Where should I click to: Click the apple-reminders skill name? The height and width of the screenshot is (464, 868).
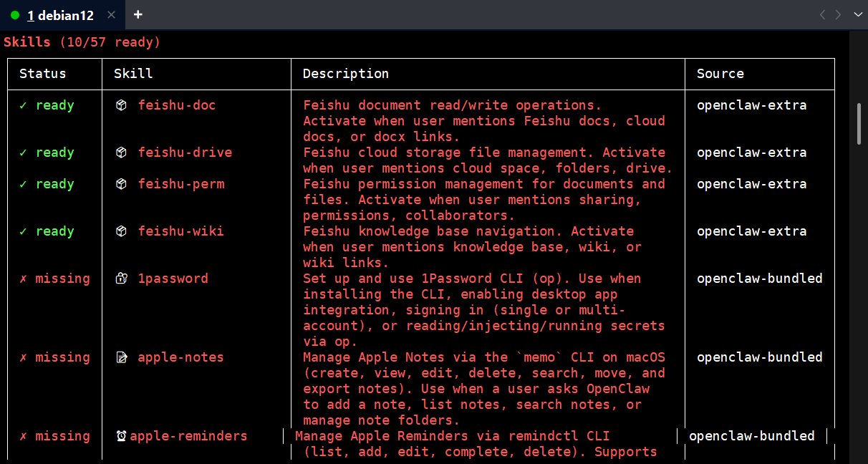click(x=188, y=436)
